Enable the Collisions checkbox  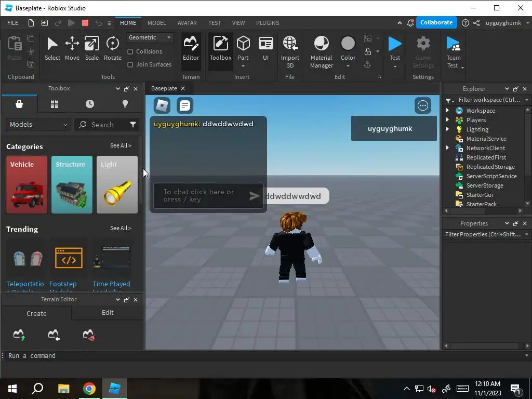click(130, 51)
